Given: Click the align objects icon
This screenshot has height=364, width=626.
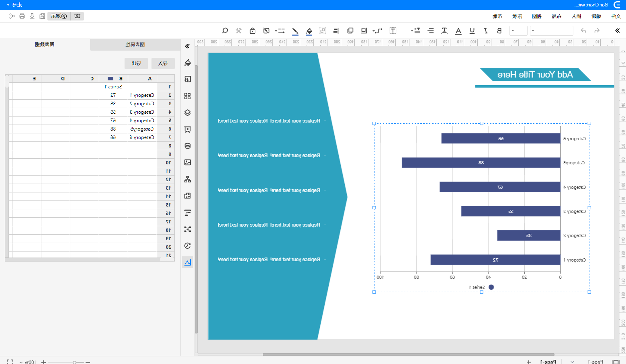Looking at the screenshot, I should pos(336,31).
